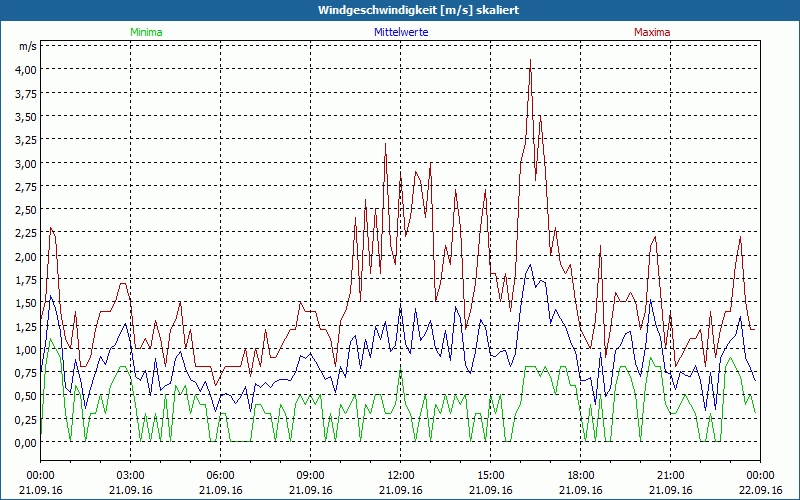This screenshot has height=500, width=800.
Task: Click the Windgeschwindigkeit chart title bar
Action: pyautogui.click(x=400, y=10)
